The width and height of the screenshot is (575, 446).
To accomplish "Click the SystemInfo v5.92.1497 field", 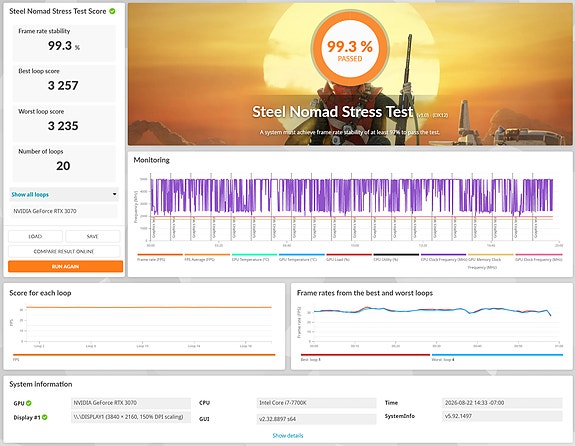I will (502, 416).
